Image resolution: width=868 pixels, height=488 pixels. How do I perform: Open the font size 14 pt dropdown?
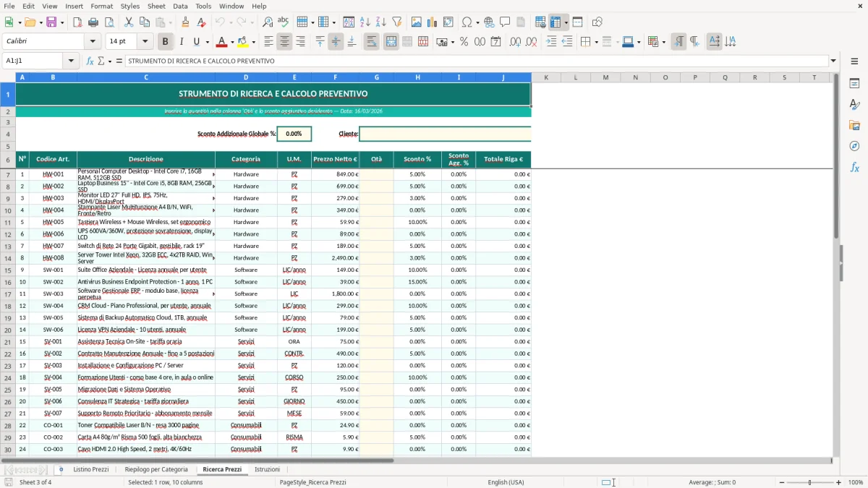145,42
